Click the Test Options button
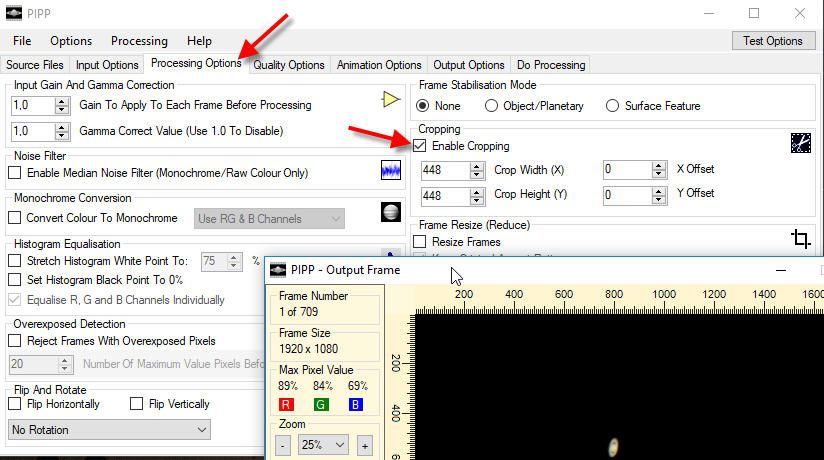This screenshot has width=824, height=460. click(x=772, y=41)
